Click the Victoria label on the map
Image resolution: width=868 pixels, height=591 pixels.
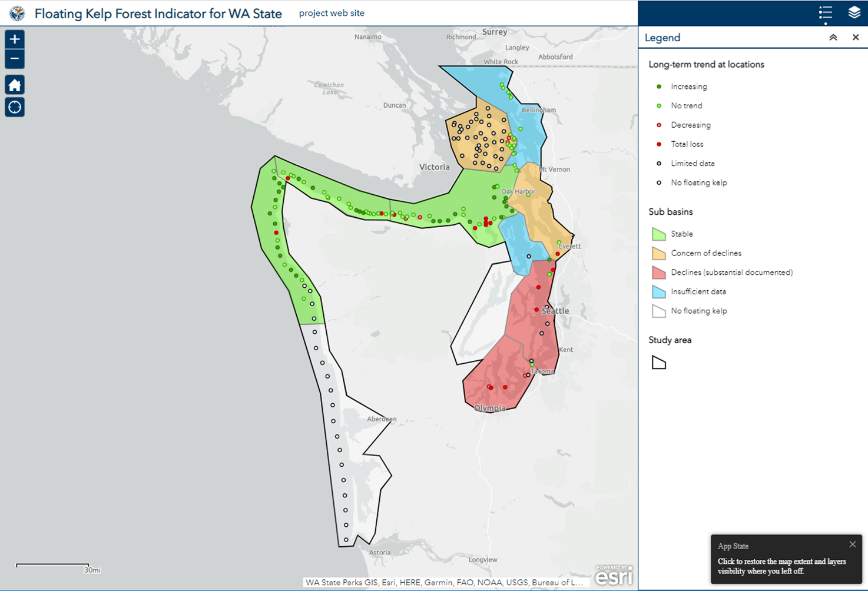[x=435, y=167]
